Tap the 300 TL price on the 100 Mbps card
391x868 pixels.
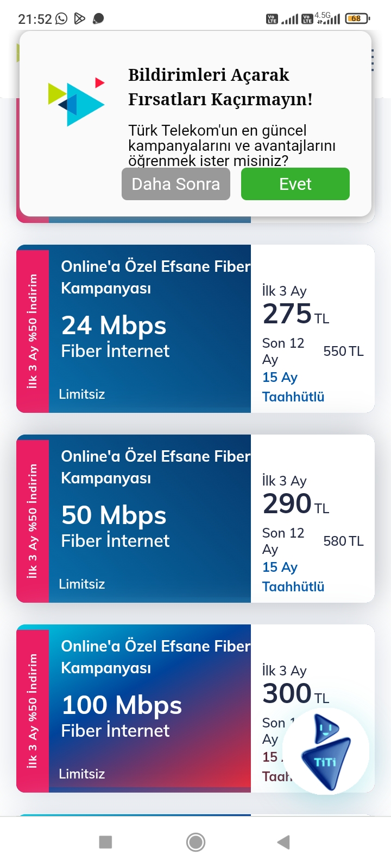click(x=295, y=694)
